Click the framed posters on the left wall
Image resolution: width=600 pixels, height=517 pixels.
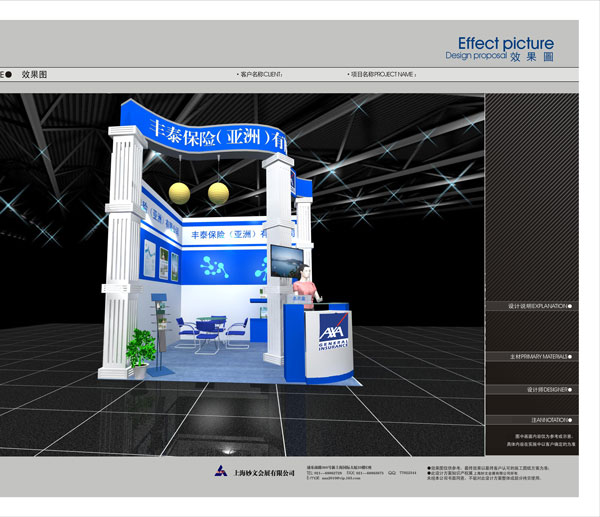pos(161,260)
